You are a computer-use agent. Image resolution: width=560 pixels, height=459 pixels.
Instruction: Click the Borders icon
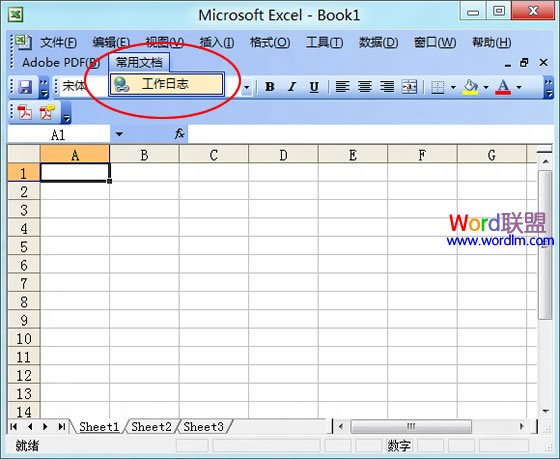click(x=438, y=87)
